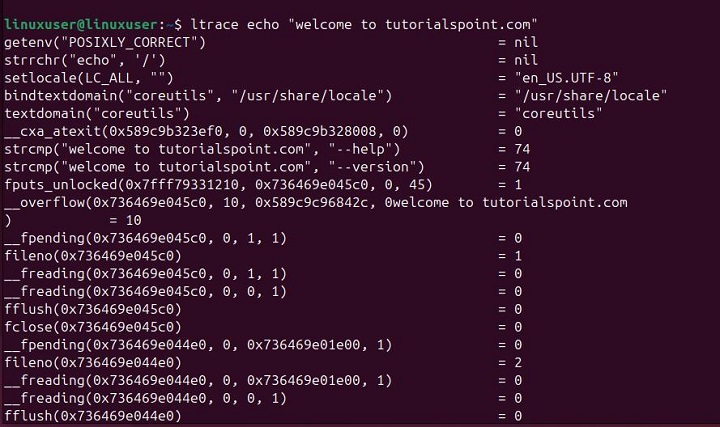Click the __overflow function call line
The image size is (720, 427).
tap(315, 203)
